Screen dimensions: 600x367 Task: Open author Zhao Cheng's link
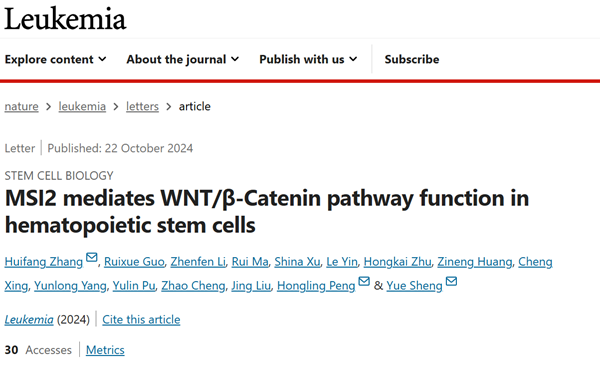click(x=193, y=286)
